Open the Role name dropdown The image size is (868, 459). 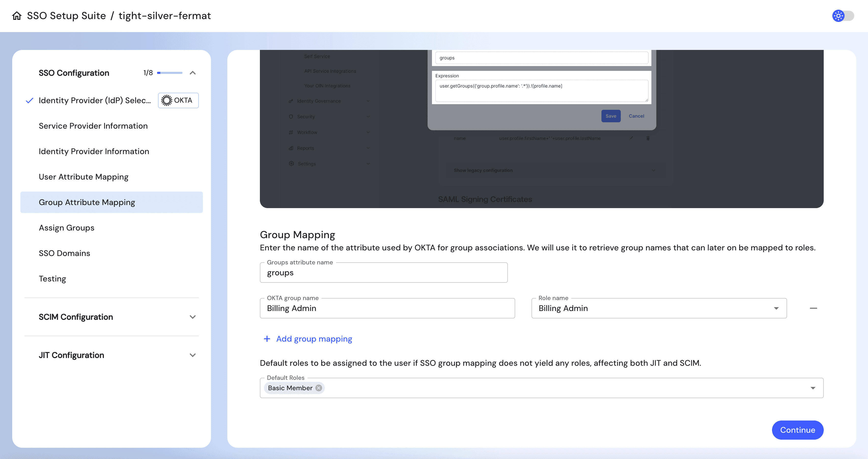coord(659,308)
